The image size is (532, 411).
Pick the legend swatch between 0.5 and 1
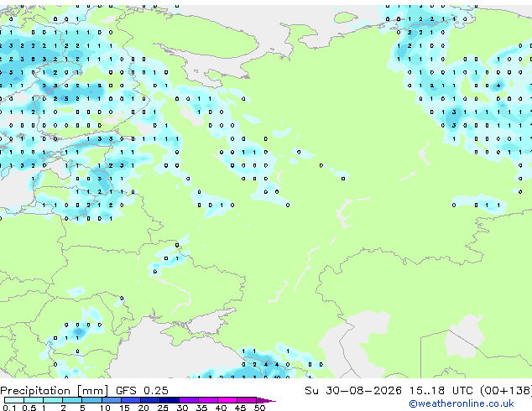(34, 400)
